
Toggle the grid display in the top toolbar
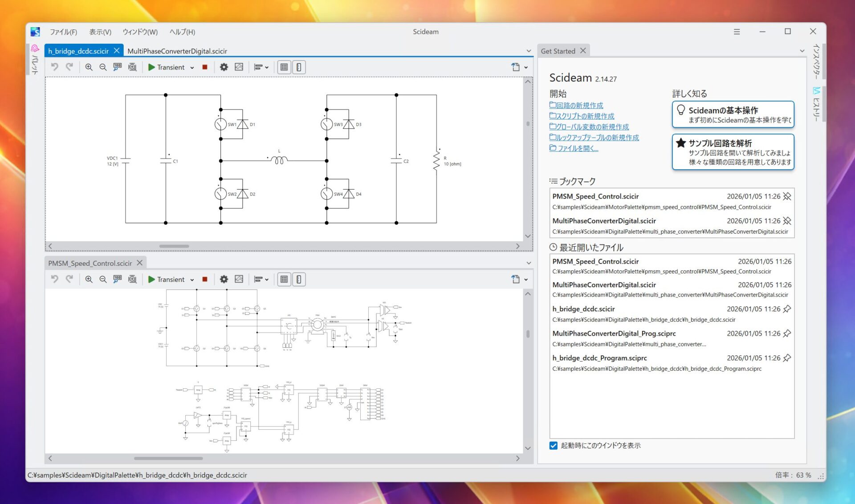284,67
